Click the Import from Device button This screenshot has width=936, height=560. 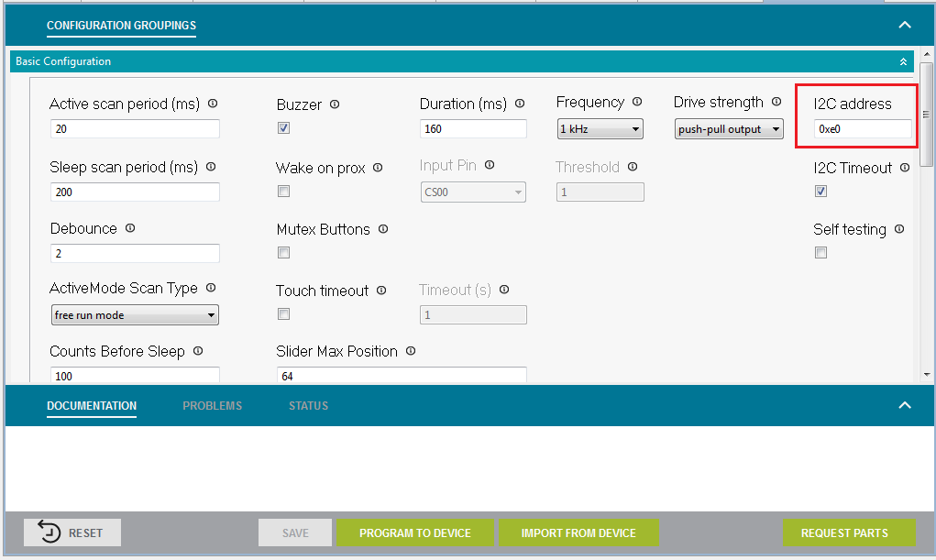pos(578,533)
